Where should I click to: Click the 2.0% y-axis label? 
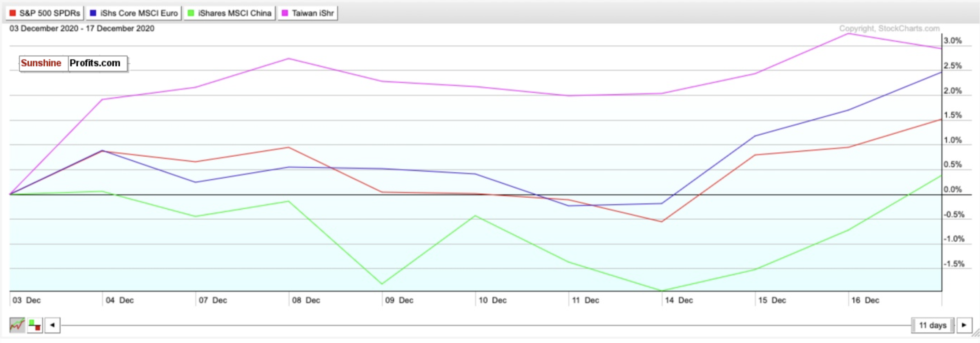[x=953, y=91]
